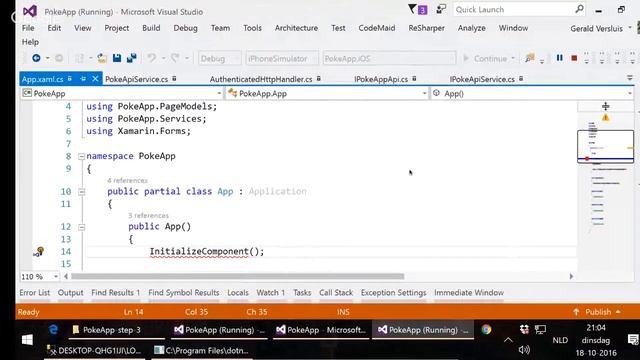The width and height of the screenshot is (640, 360).
Task: Pin the App.xaml.cs tab
Action: point(83,79)
